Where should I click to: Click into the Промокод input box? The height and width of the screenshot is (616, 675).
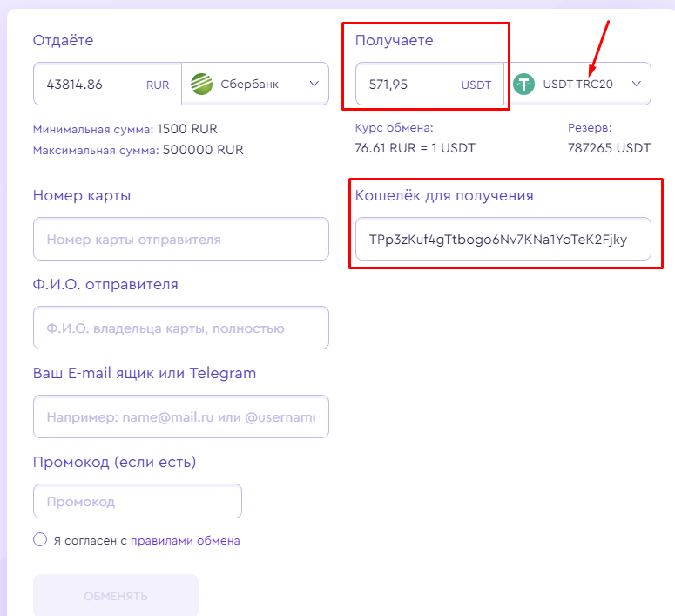[137, 501]
